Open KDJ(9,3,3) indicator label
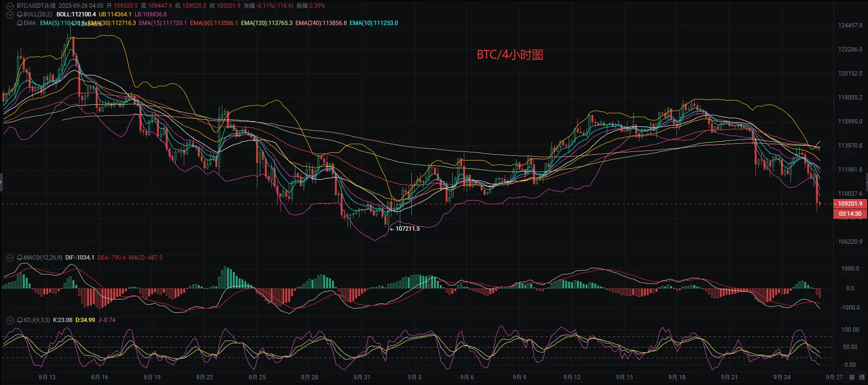868x385 pixels. pos(37,320)
